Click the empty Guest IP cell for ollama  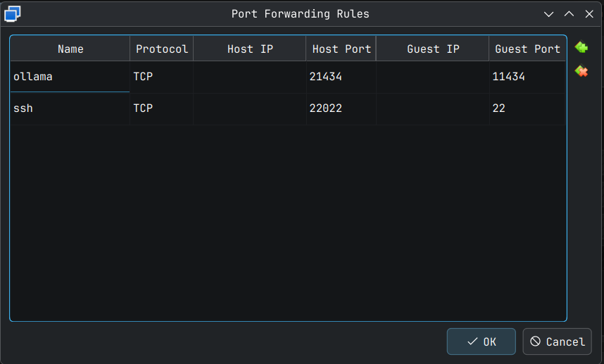(x=433, y=77)
